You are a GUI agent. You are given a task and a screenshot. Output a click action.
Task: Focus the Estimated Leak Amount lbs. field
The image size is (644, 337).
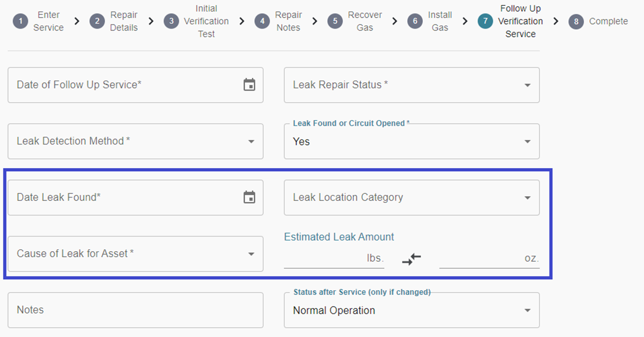[334, 259]
